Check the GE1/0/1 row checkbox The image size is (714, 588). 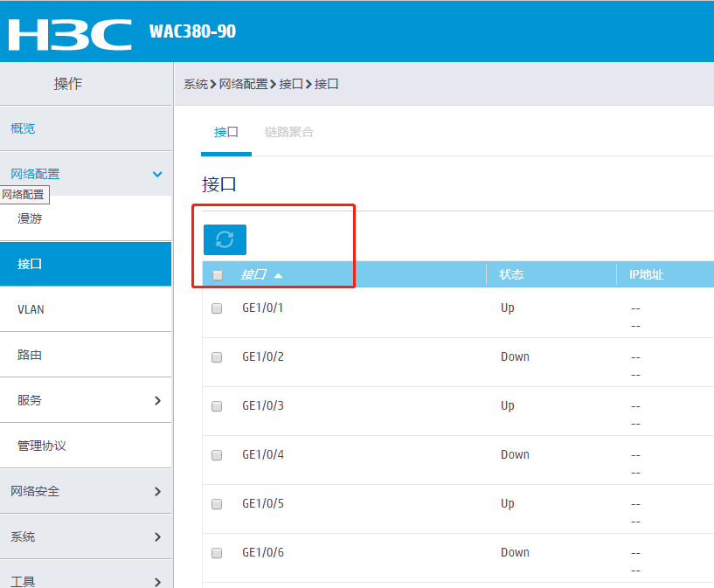pos(217,308)
